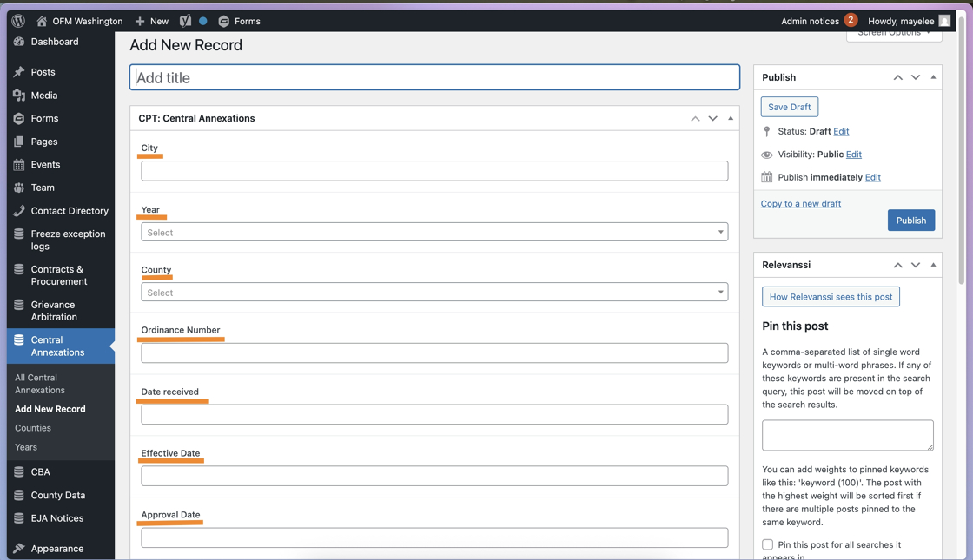Edit the Public visibility

point(853,155)
